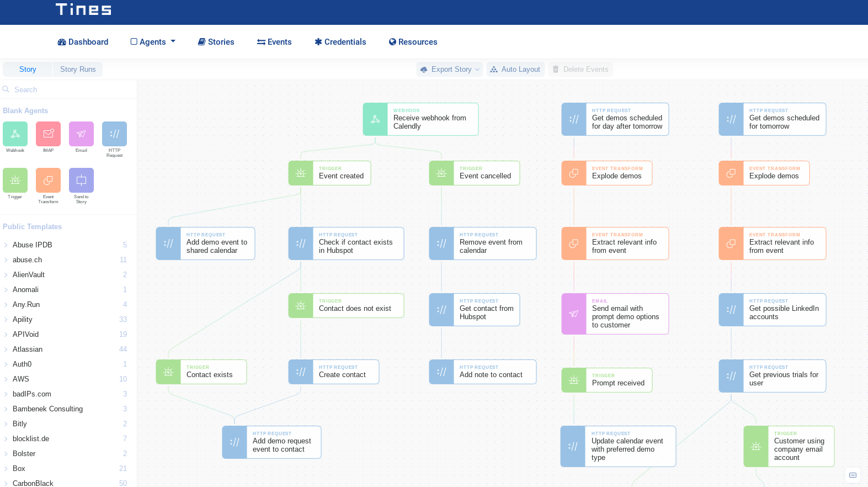Focus the agent Search field

pos(68,89)
